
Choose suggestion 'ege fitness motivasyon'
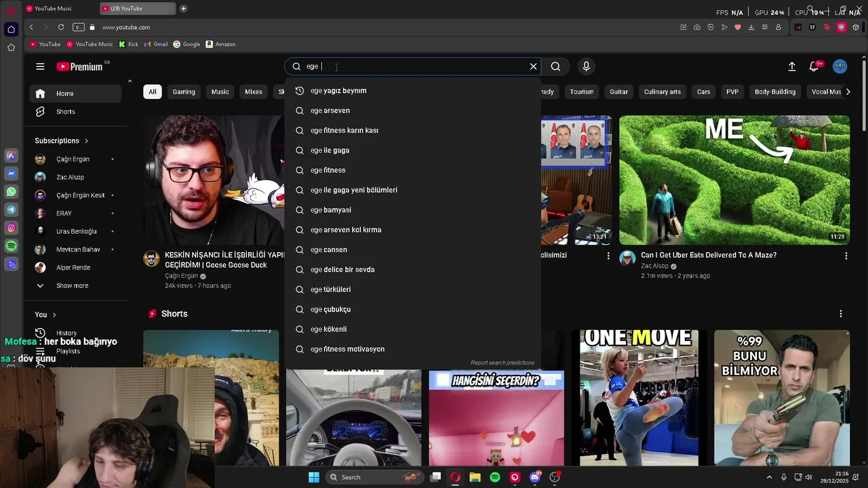pos(412,349)
